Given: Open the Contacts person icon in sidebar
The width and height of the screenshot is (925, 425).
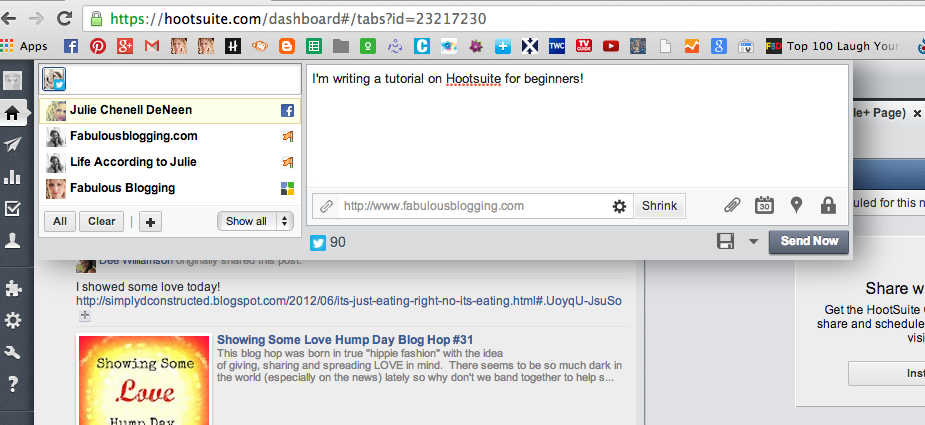Looking at the screenshot, I should coord(12,240).
